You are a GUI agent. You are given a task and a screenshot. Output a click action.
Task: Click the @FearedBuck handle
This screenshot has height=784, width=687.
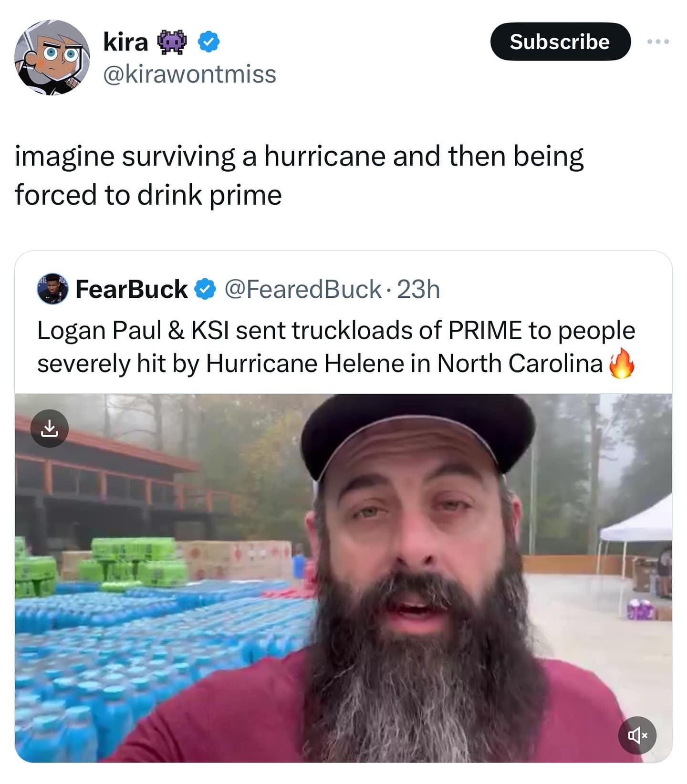pos(302,289)
